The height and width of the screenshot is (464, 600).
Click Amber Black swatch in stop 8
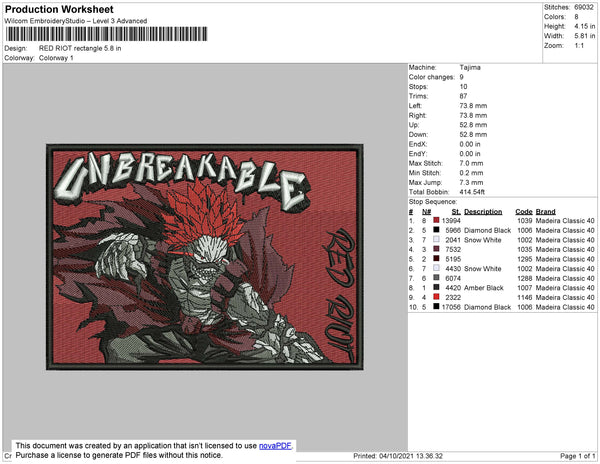point(436,287)
